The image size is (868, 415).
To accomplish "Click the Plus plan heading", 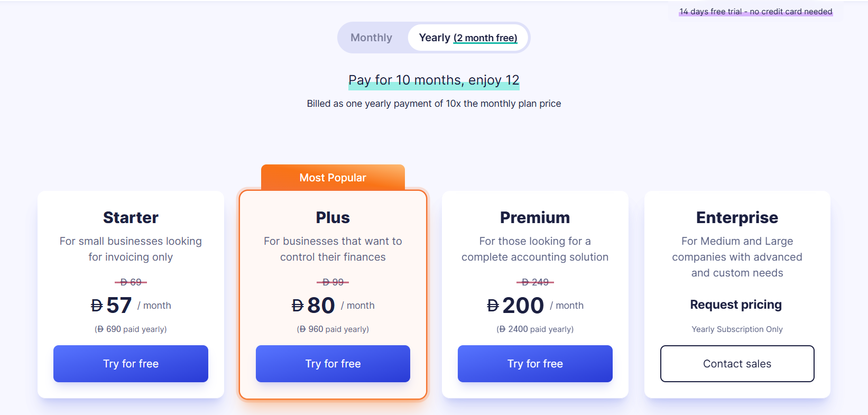I will click(333, 217).
